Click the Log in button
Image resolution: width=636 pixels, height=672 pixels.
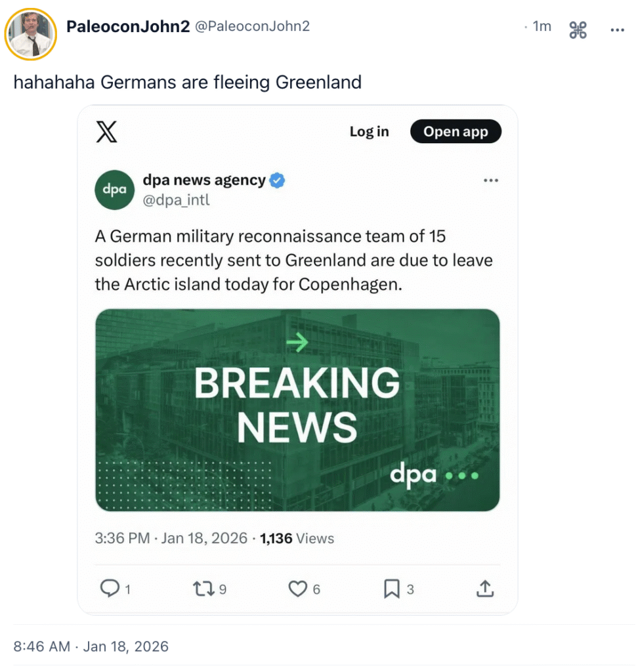369,132
